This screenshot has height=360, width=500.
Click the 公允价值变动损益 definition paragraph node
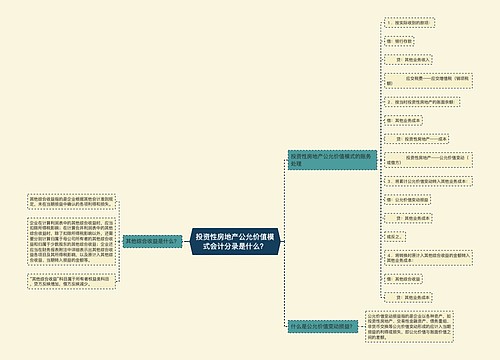(x=409, y=326)
